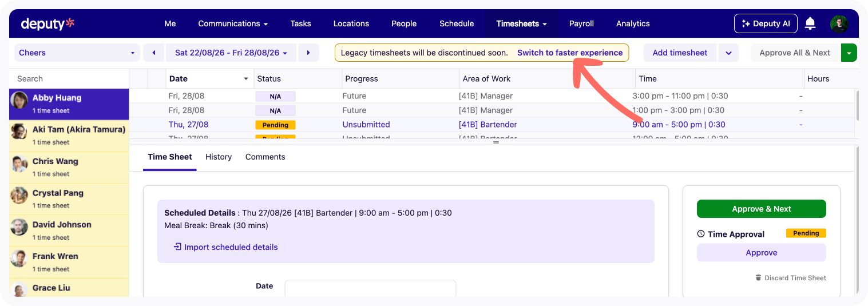This screenshot has height=306, width=868.
Task: Click the user profile avatar
Action: (839, 23)
